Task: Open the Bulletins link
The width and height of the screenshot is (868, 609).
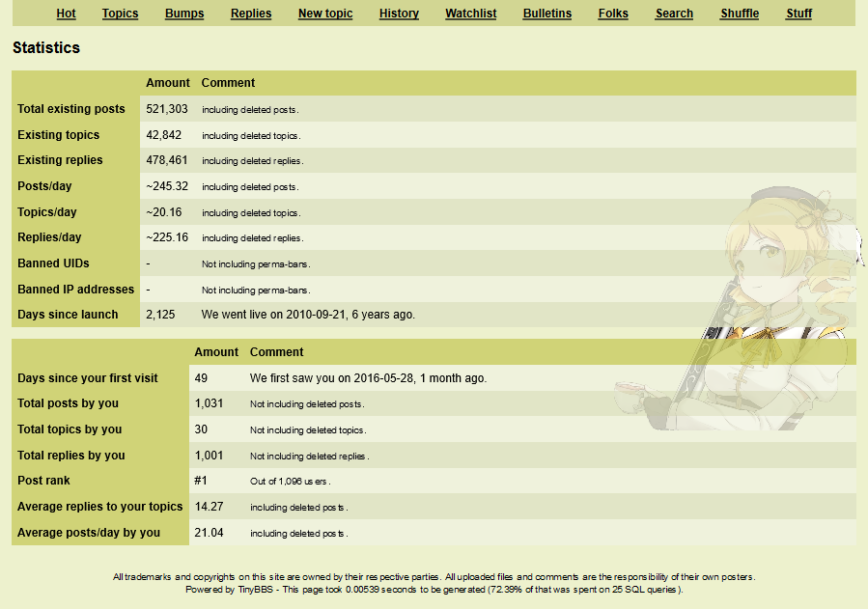Action: [x=546, y=14]
